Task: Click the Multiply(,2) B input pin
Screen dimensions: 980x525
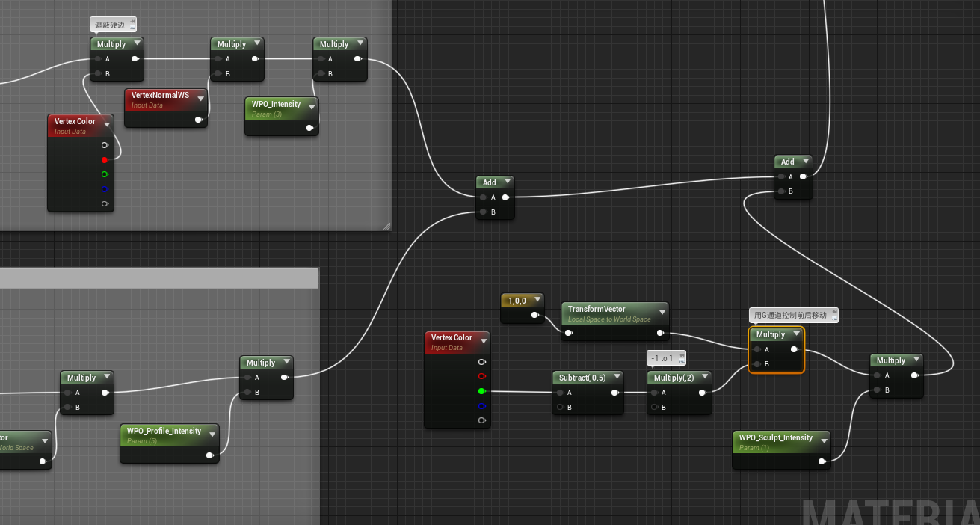Action: 654,408
